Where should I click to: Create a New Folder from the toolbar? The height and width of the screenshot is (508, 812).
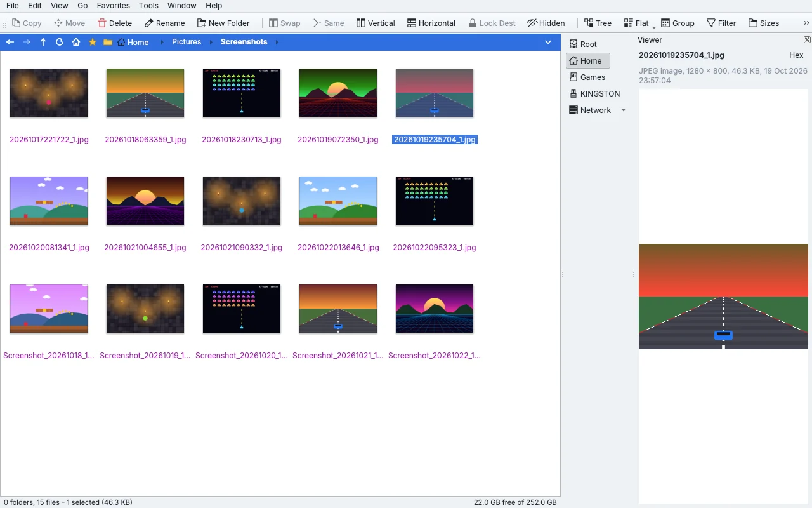pos(223,23)
